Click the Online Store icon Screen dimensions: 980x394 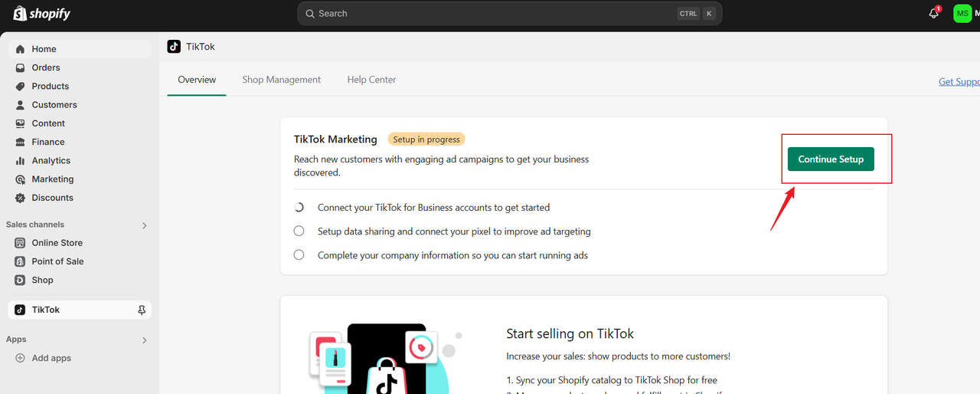click(x=21, y=243)
